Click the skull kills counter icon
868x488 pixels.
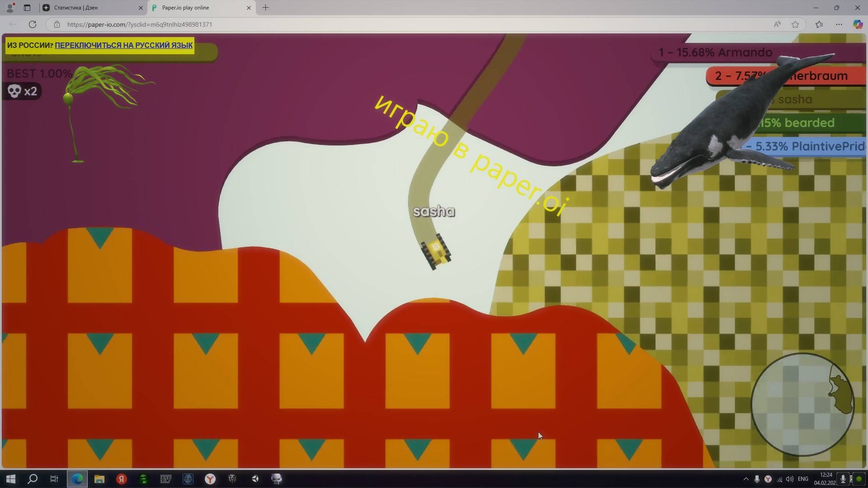(14, 91)
